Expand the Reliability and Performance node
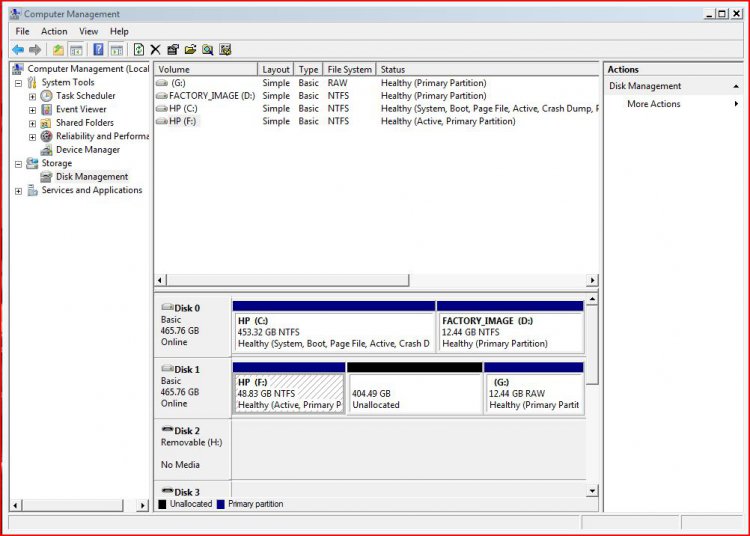The image size is (750, 536). tap(33, 137)
